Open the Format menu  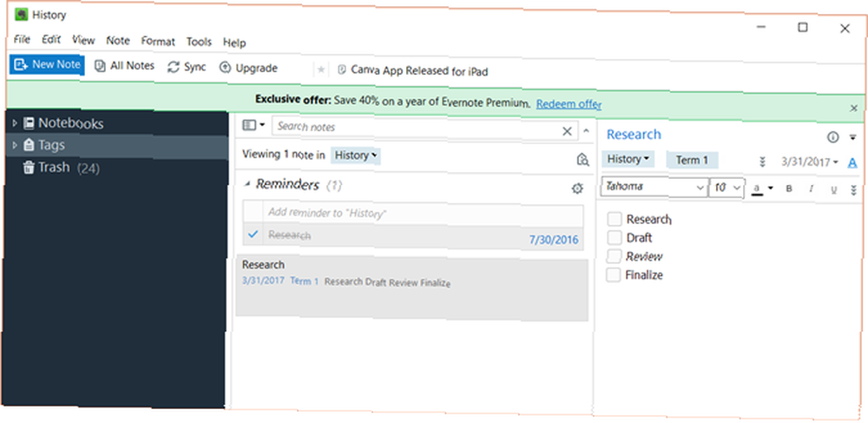pos(158,42)
